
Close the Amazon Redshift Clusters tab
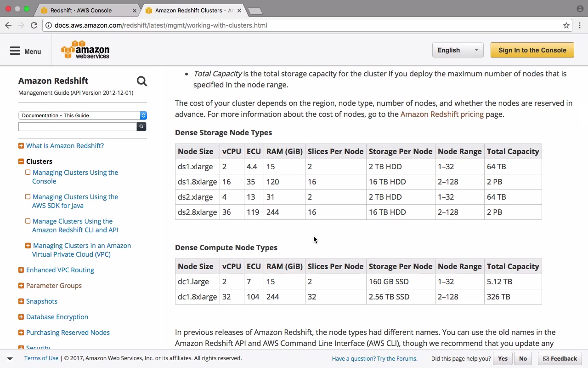click(239, 10)
